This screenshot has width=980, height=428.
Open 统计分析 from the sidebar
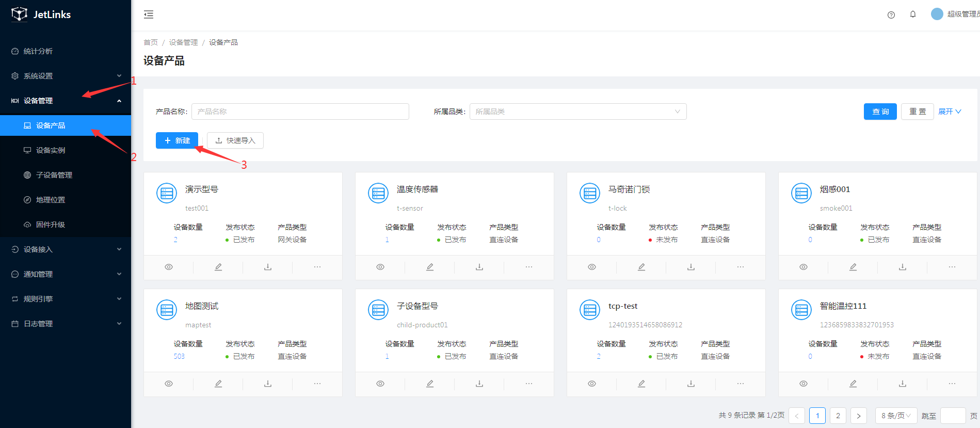point(38,51)
